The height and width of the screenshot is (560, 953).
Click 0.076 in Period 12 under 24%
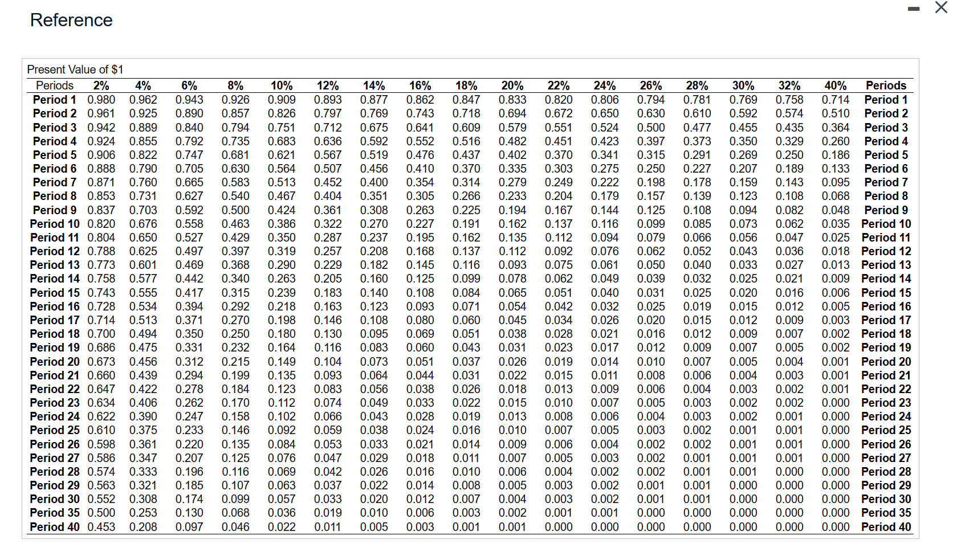point(605,251)
